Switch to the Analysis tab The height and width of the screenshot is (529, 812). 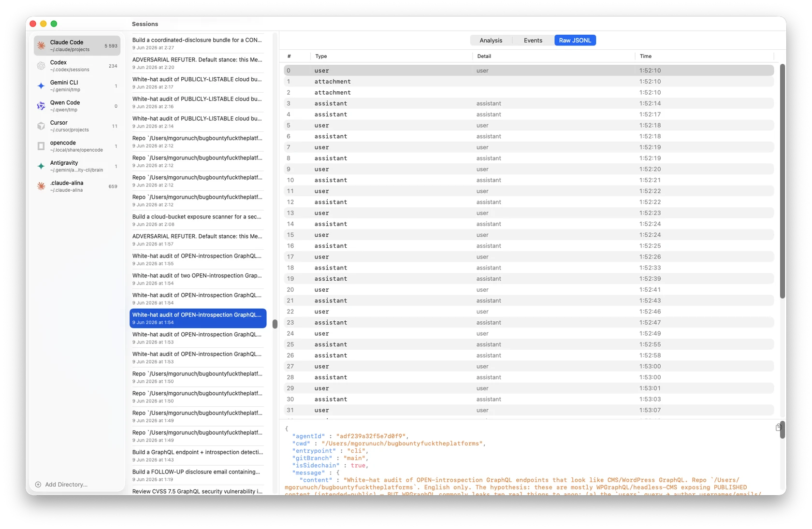click(x=491, y=41)
